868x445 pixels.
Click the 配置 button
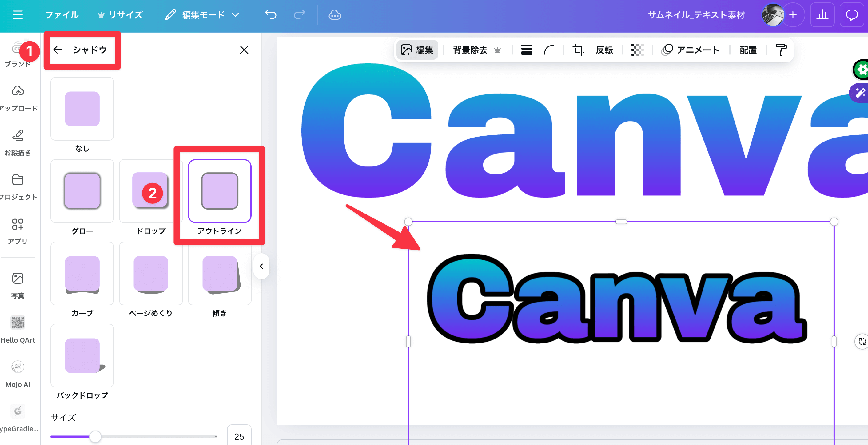748,50
